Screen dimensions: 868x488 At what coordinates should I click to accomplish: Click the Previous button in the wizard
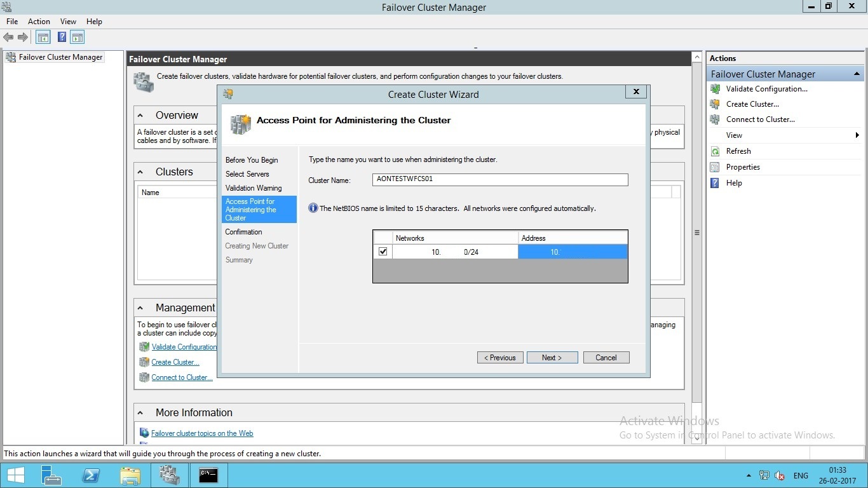[500, 358]
